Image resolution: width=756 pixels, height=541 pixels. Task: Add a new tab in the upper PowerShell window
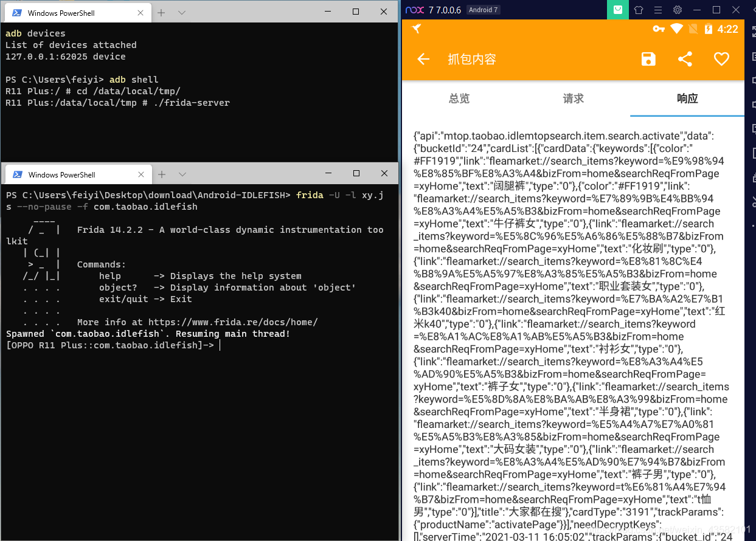point(162,12)
